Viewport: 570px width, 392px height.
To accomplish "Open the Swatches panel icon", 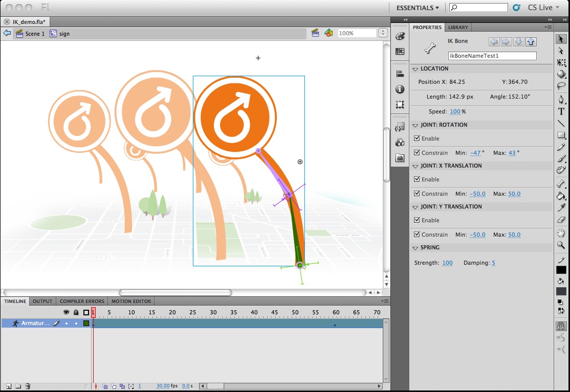I will [400, 52].
